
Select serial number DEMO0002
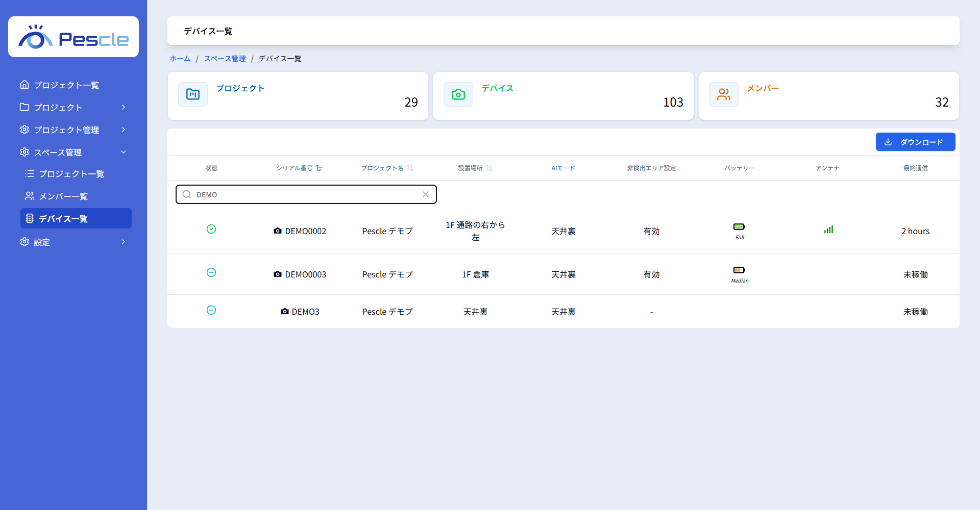point(305,231)
